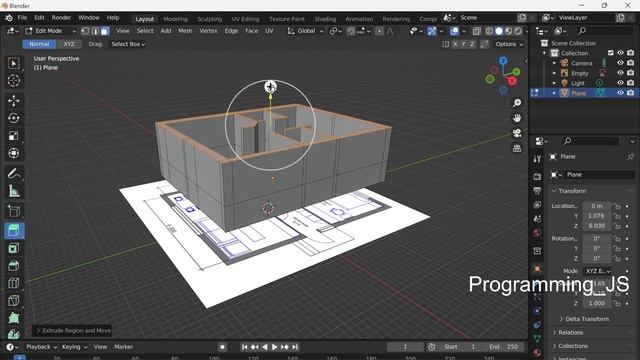Screen dimensions: 640x360
Task: Open the Playback popover
Action: [x=41, y=347]
